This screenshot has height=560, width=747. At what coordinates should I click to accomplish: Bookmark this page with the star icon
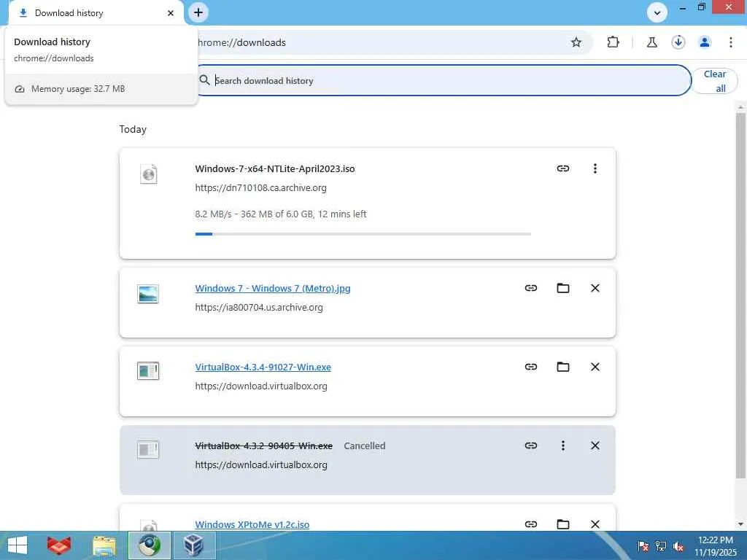[x=576, y=42]
